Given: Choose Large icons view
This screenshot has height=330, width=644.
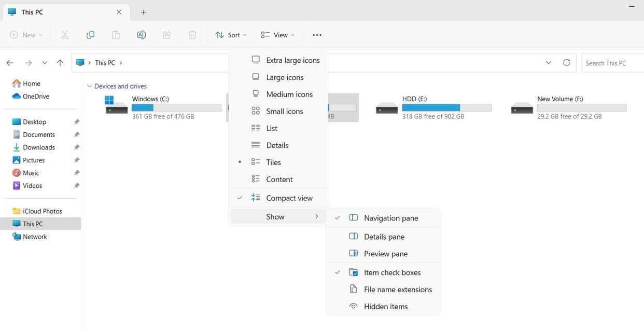Looking at the screenshot, I should 285,77.
